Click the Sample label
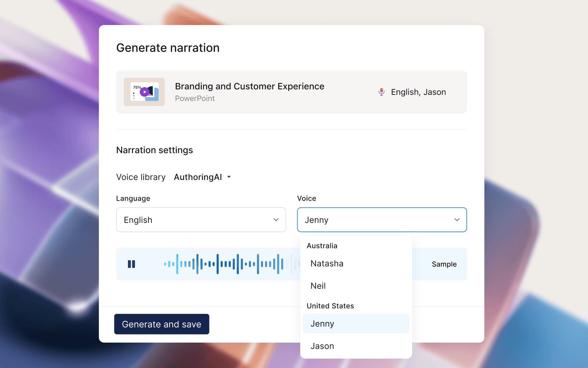Screen dimensions: 588x368 [444, 264]
